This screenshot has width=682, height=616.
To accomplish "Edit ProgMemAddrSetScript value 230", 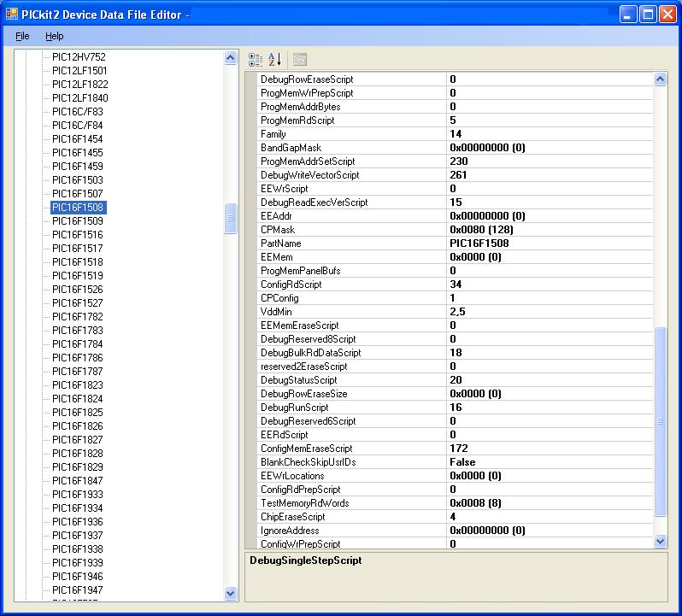I will pos(550,161).
